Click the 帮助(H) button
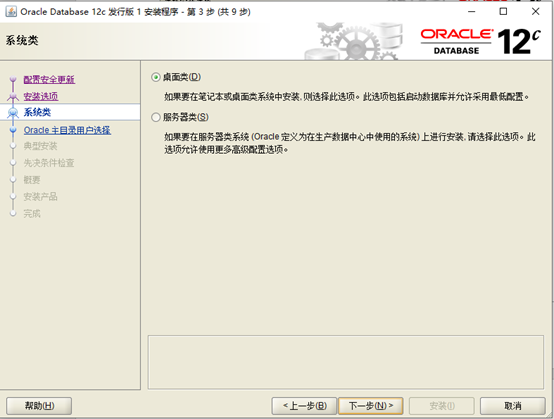 click(x=39, y=406)
